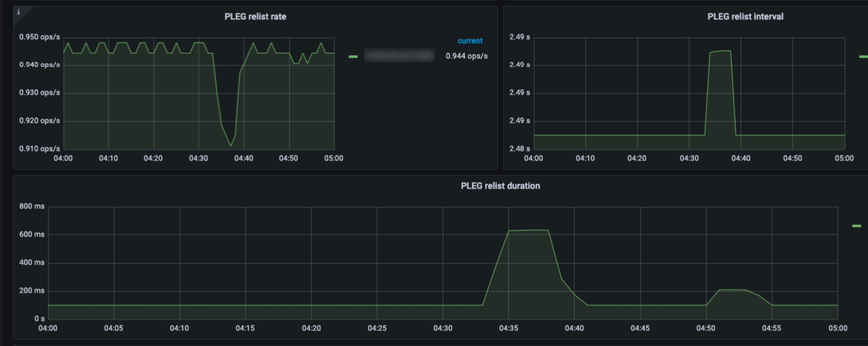868x346 pixels.
Task: Click the 0.944 ops/s current value
Action: (x=467, y=56)
